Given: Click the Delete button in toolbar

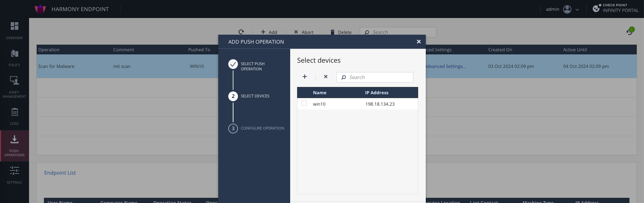Looking at the screenshot, I should [341, 32].
